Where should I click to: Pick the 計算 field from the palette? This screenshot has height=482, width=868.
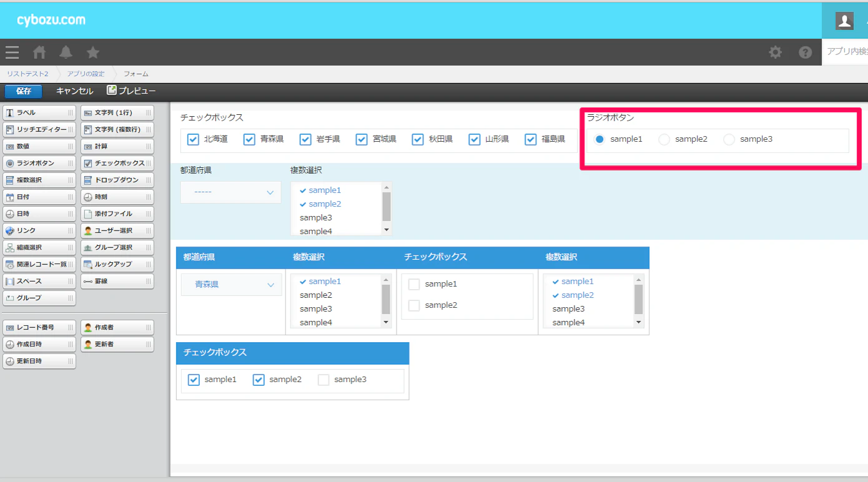click(117, 146)
